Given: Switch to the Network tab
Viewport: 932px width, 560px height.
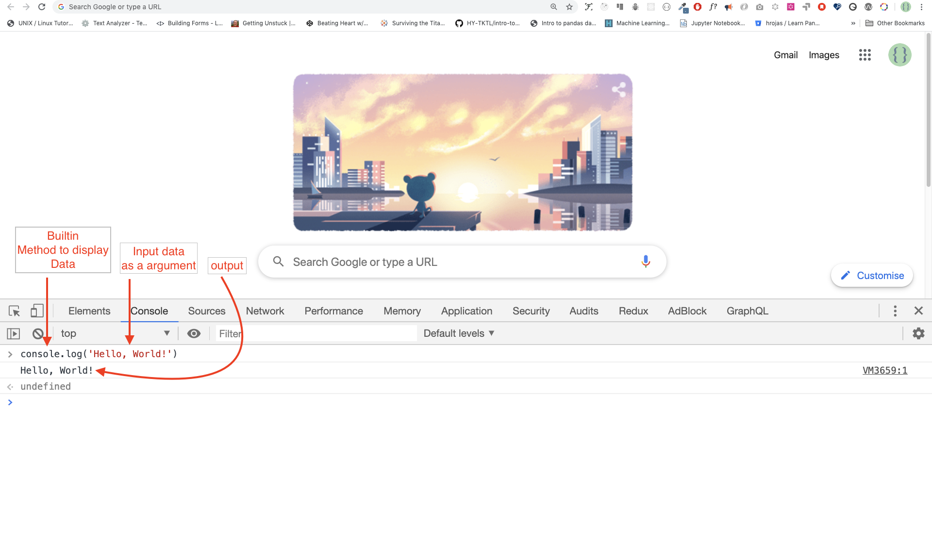Looking at the screenshot, I should click(x=265, y=311).
